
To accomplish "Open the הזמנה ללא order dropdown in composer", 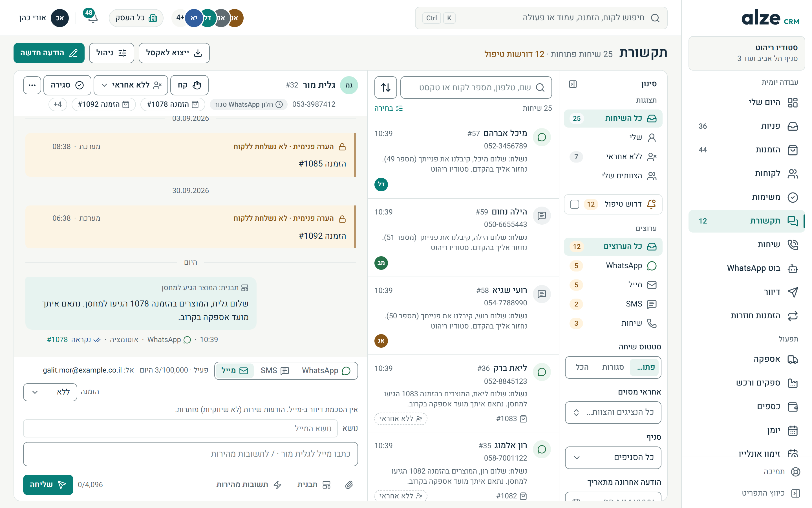I will pos(50,392).
